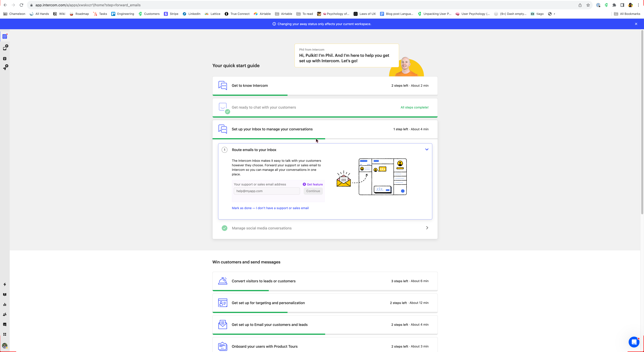
Task: Click the Your quick start guide heading
Action: pos(236,66)
